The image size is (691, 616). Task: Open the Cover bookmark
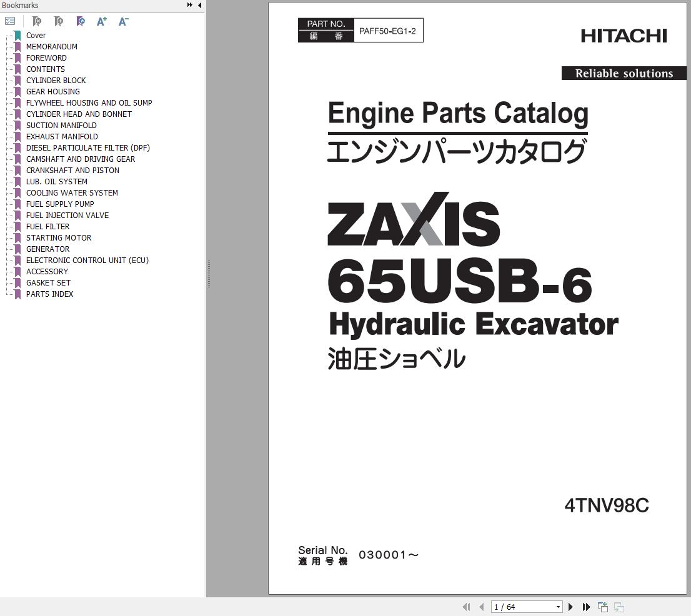[x=36, y=35]
